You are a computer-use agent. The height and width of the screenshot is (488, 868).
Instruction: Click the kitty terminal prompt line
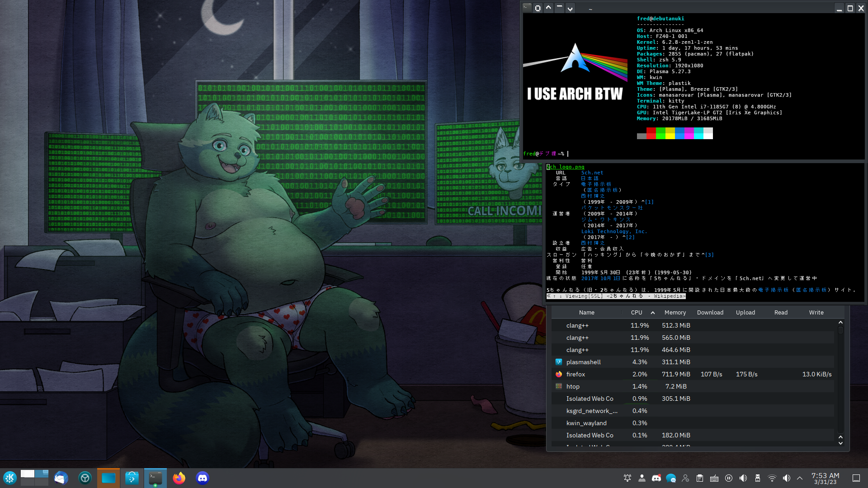(x=546, y=154)
